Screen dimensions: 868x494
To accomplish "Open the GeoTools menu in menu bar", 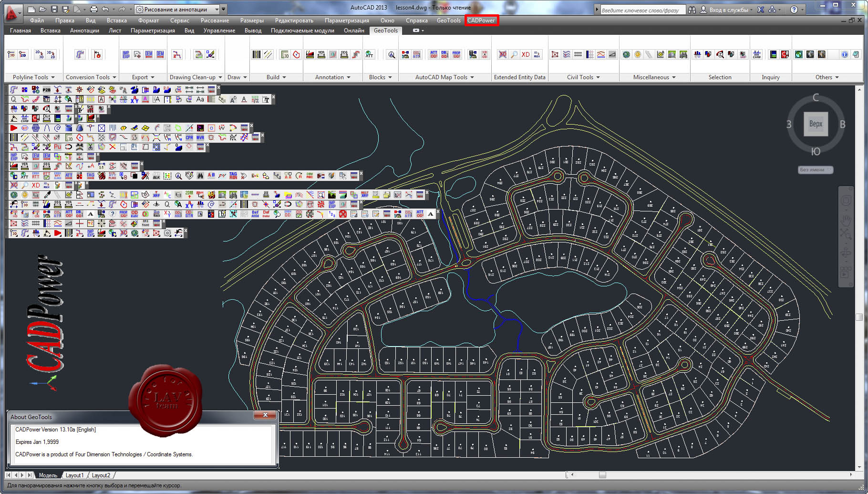I will (449, 21).
